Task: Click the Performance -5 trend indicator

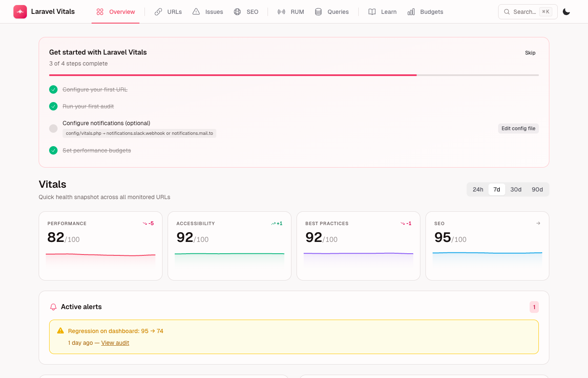Action: pyautogui.click(x=148, y=223)
